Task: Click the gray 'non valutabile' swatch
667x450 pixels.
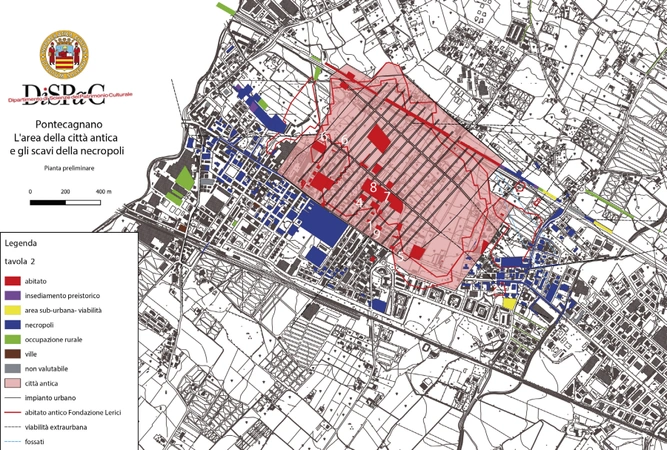Action: point(12,369)
